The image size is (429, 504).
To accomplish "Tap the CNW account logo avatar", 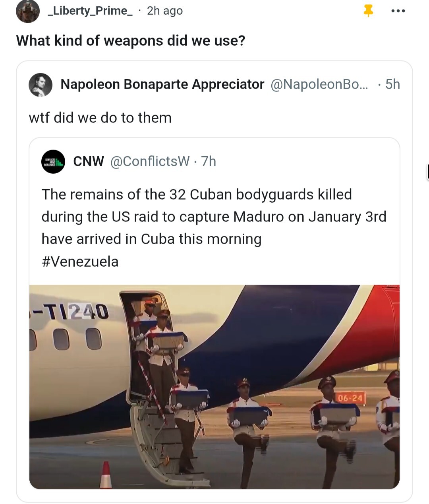I will point(53,161).
